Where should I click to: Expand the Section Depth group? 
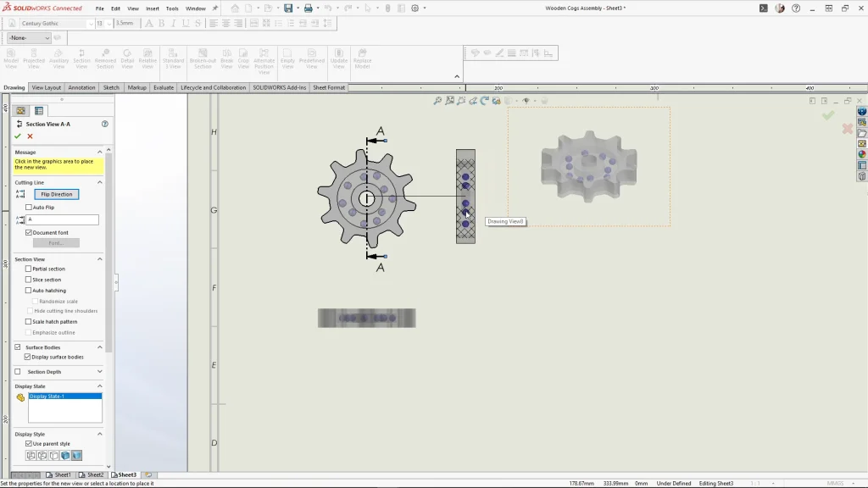tap(100, 372)
